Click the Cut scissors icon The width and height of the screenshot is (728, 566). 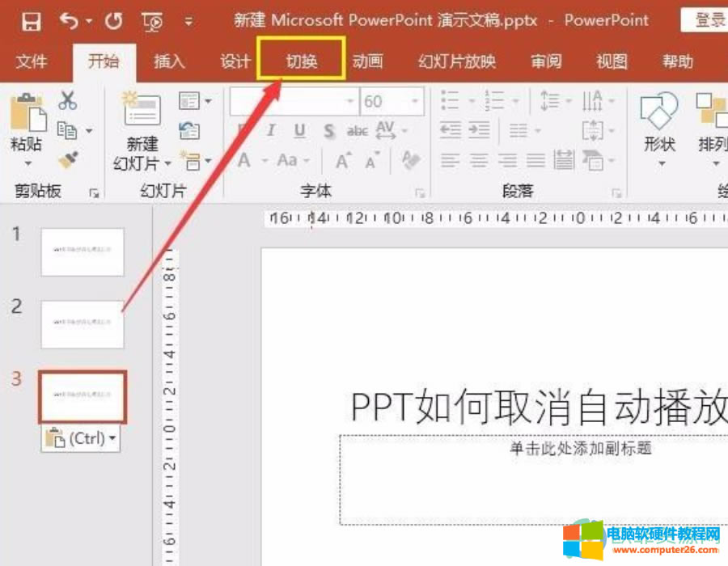point(68,101)
